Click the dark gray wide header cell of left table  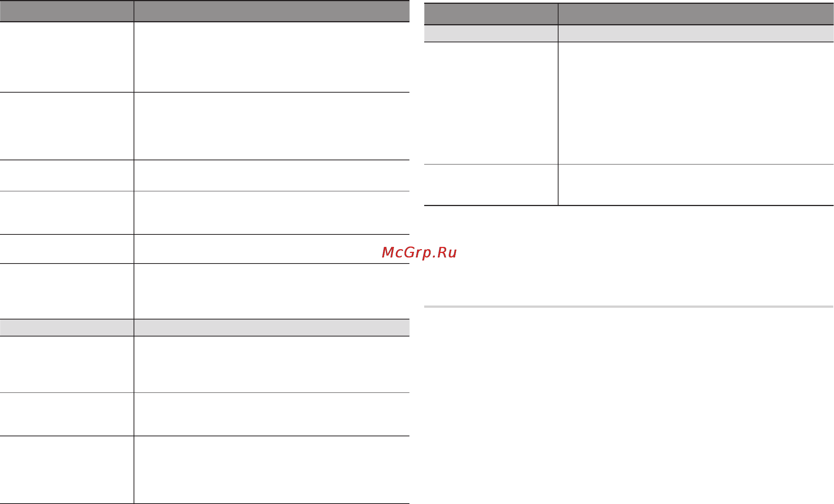coord(272,11)
